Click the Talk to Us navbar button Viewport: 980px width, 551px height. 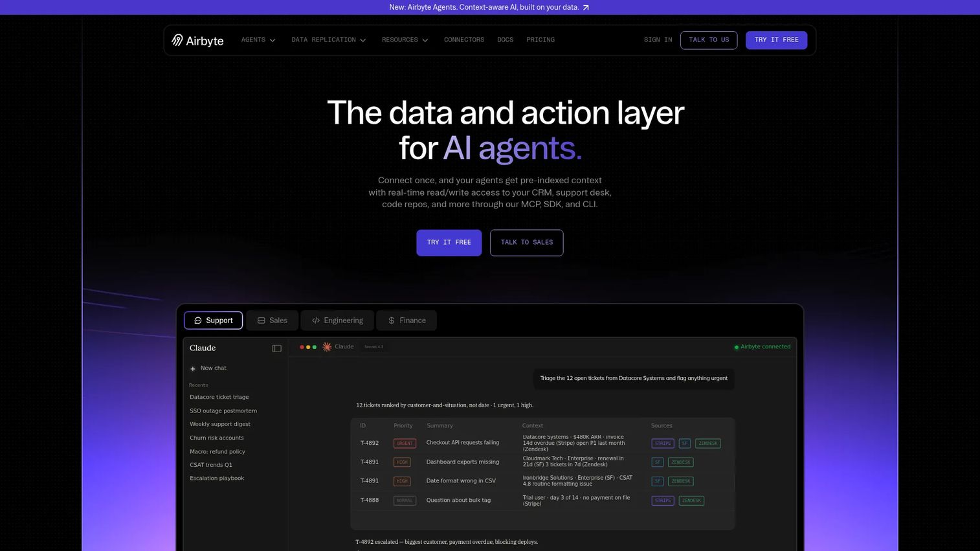pyautogui.click(x=709, y=40)
